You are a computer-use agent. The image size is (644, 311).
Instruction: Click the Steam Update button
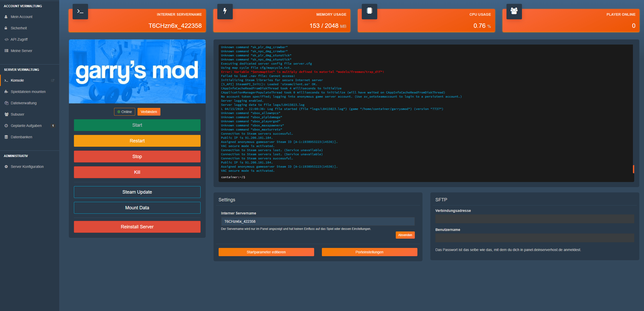pos(137,192)
